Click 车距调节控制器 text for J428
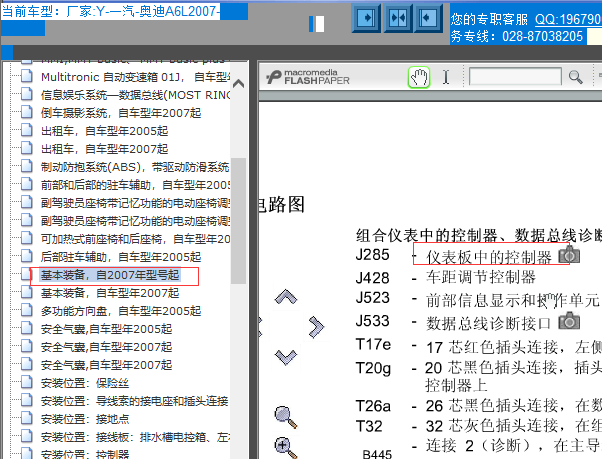The width and height of the screenshot is (602, 459). [x=480, y=277]
